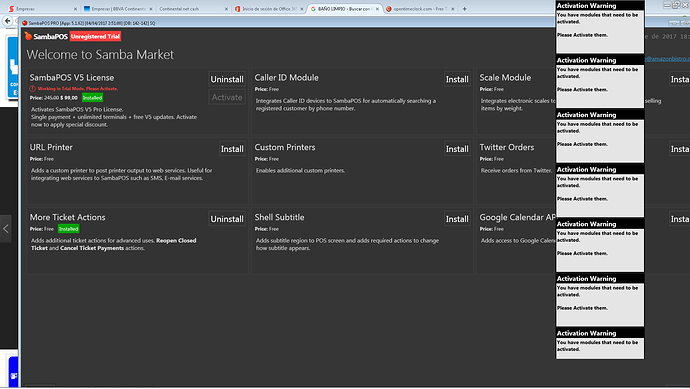Click the browser back arrow button
690x389 pixels.
(7, 21)
